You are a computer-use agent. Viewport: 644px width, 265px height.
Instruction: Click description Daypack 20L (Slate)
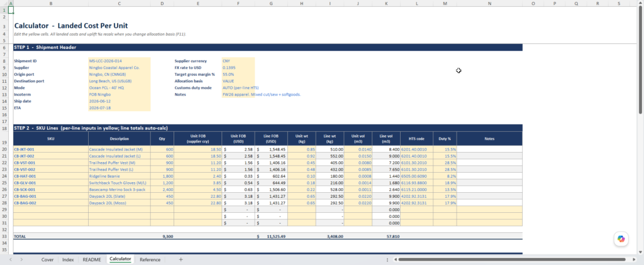(119, 197)
